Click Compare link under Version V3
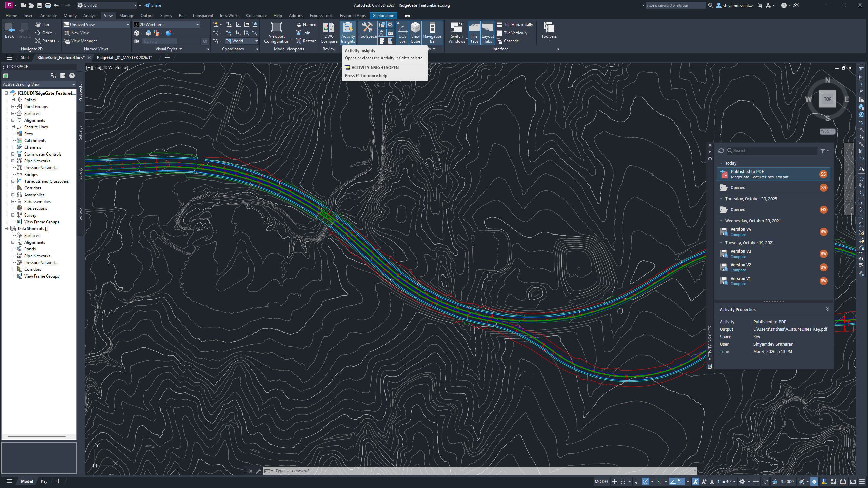This screenshot has height=488, width=868. pyautogui.click(x=738, y=257)
